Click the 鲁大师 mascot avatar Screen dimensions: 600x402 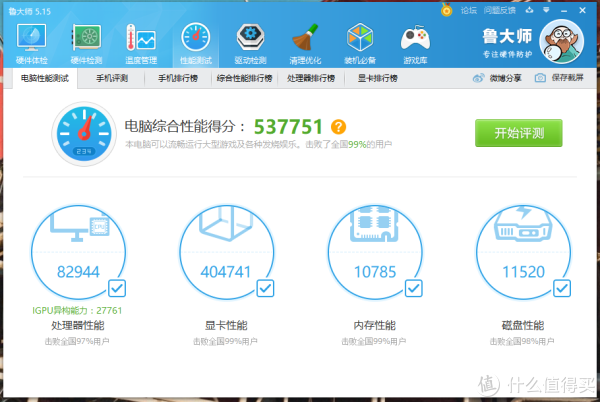(x=561, y=42)
